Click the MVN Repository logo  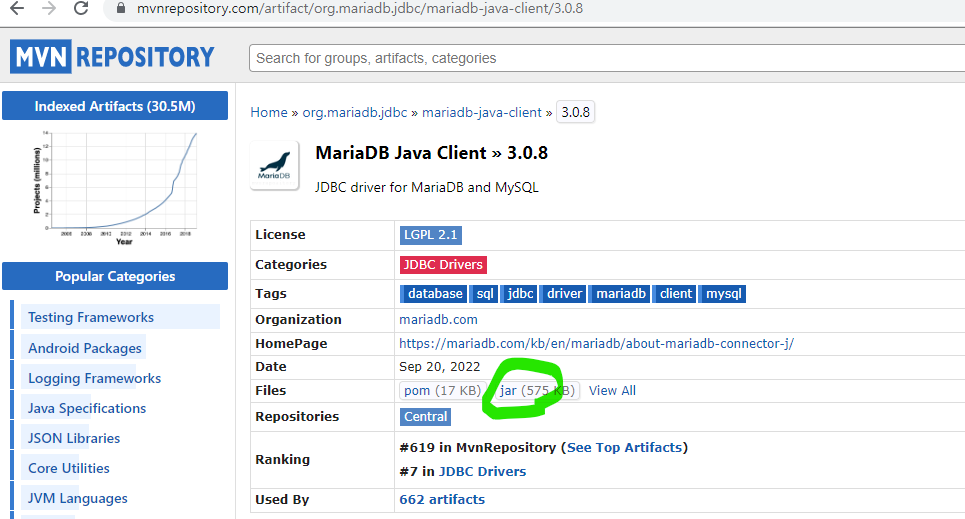click(x=112, y=57)
